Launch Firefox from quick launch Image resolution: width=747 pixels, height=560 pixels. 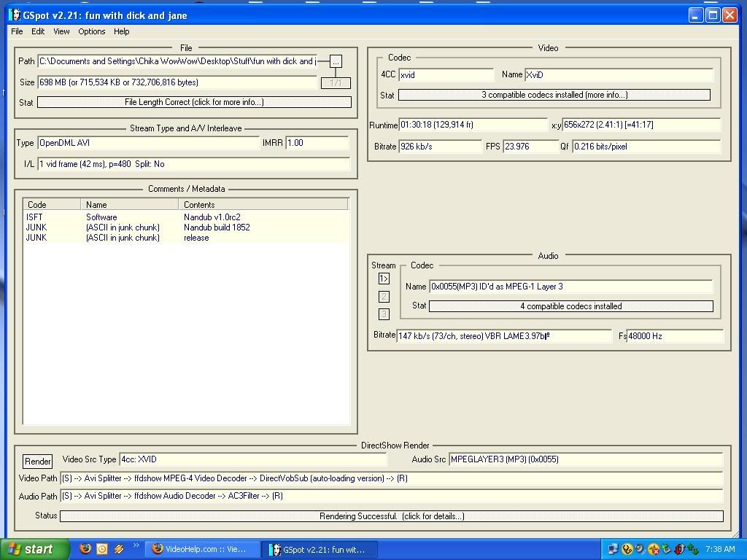(x=85, y=549)
